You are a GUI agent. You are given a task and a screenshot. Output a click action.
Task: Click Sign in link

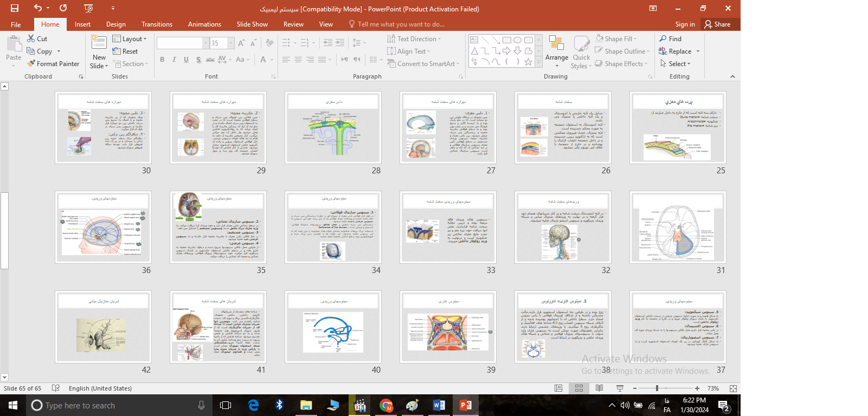click(x=685, y=24)
